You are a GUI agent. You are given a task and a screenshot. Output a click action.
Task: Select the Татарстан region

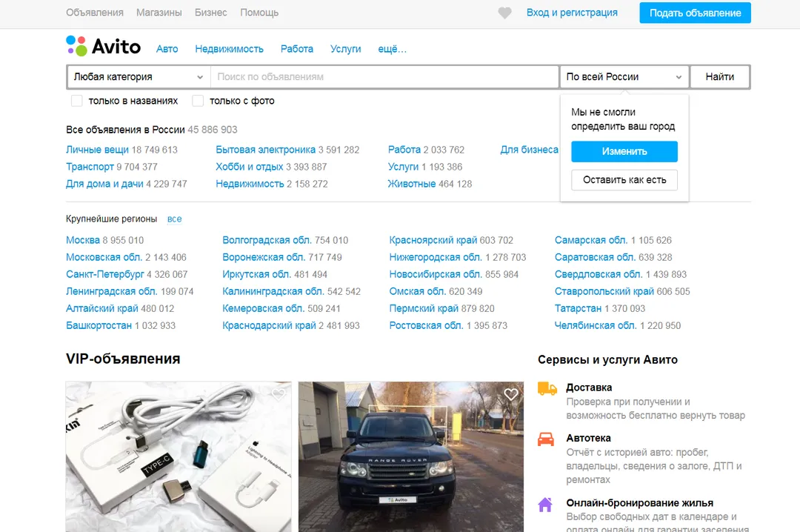578,308
